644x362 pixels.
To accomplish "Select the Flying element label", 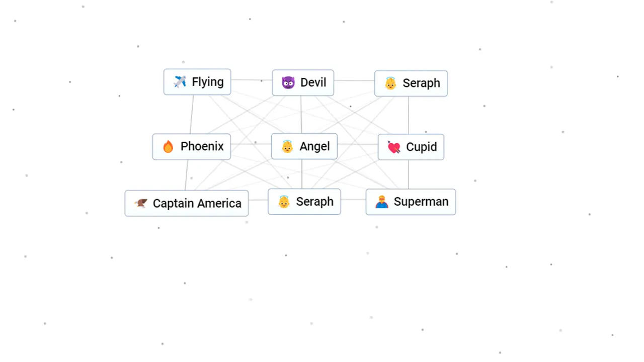I will click(208, 82).
